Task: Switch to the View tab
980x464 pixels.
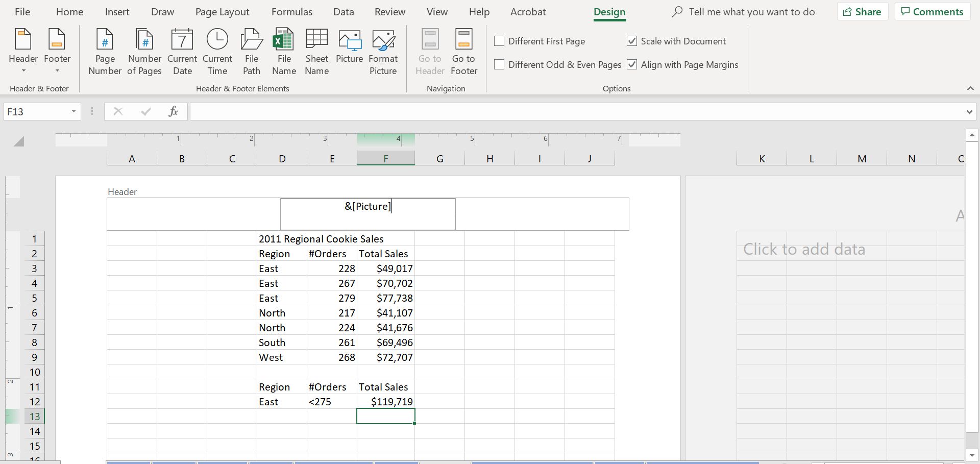Action: (437, 12)
